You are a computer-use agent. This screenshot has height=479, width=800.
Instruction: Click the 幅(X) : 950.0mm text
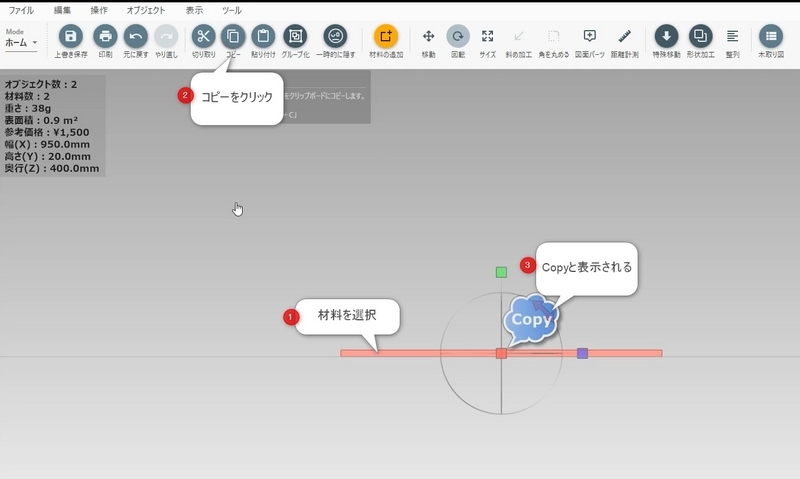click(47, 144)
